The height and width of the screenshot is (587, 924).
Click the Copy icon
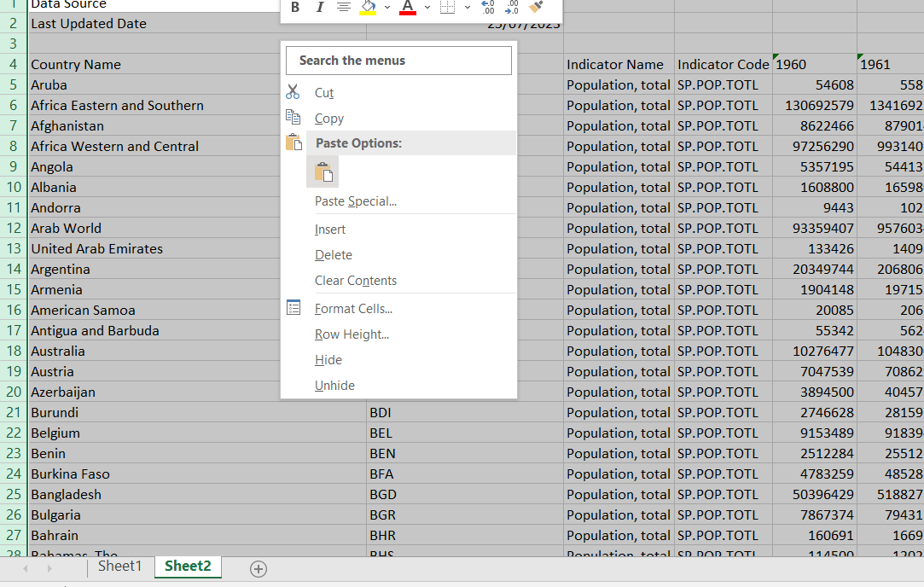click(x=293, y=119)
